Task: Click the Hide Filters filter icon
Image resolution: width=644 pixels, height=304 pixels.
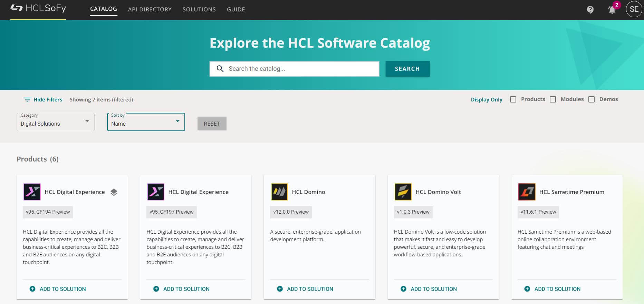Action: (27, 100)
